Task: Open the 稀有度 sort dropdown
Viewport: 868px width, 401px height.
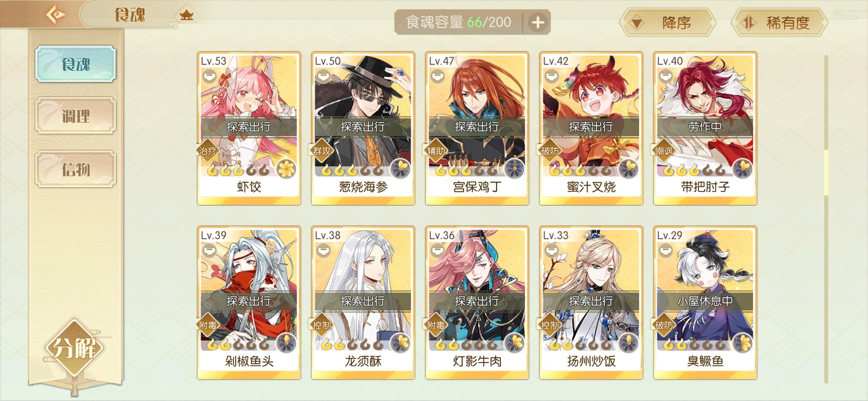Action: click(779, 23)
